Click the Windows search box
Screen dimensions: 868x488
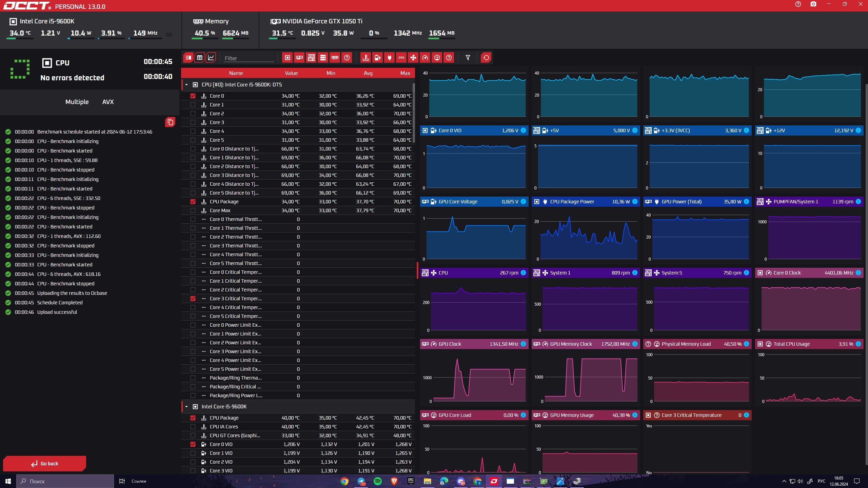pos(65,481)
